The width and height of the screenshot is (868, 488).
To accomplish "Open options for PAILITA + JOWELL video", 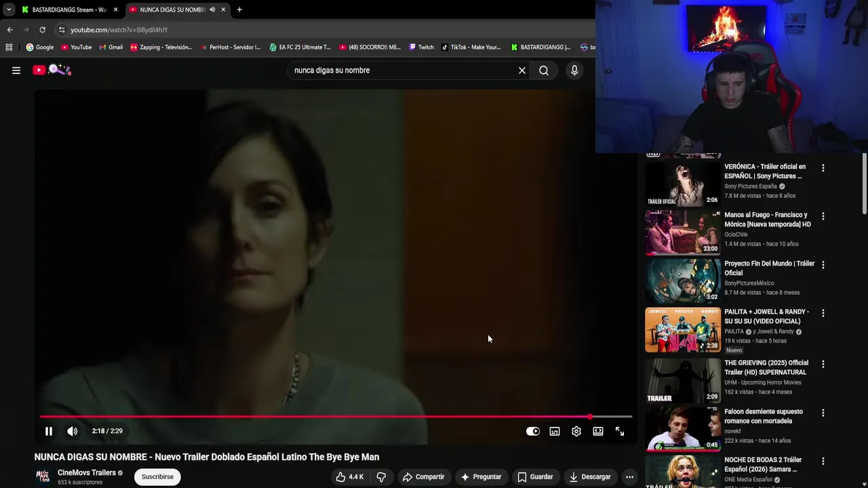I will tap(823, 313).
